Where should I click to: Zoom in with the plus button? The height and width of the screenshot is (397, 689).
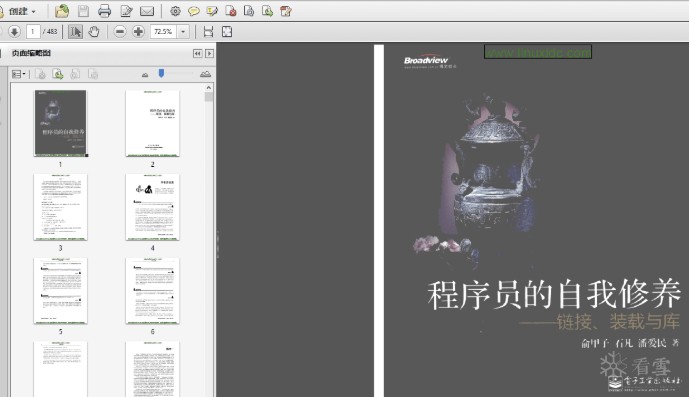tap(138, 32)
